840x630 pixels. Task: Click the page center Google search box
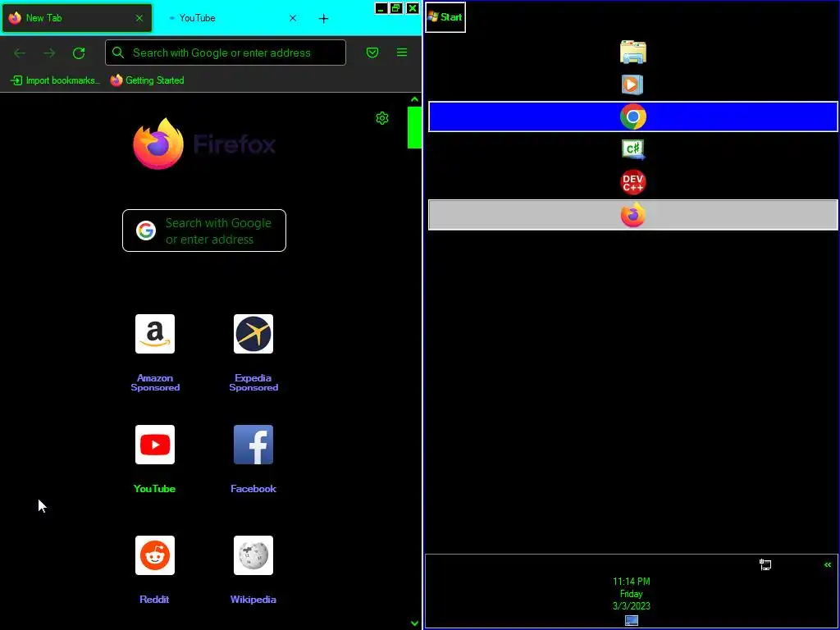(204, 231)
